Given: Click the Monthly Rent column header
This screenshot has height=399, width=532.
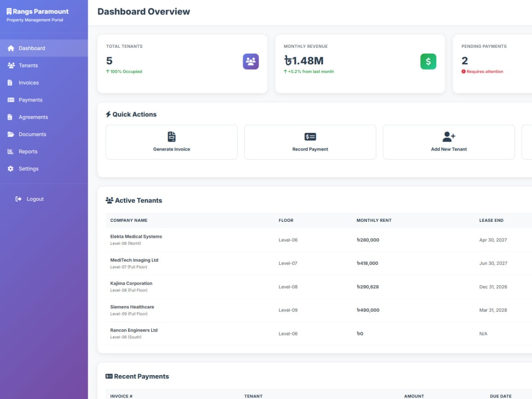Looking at the screenshot, I should (374, 220).
